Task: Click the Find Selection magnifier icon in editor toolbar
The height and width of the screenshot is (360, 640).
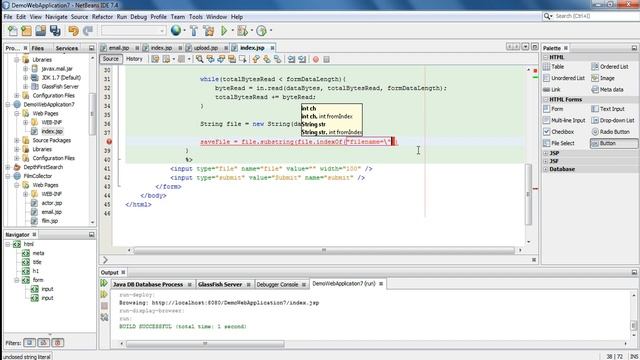Action: (x=200, y=59)
